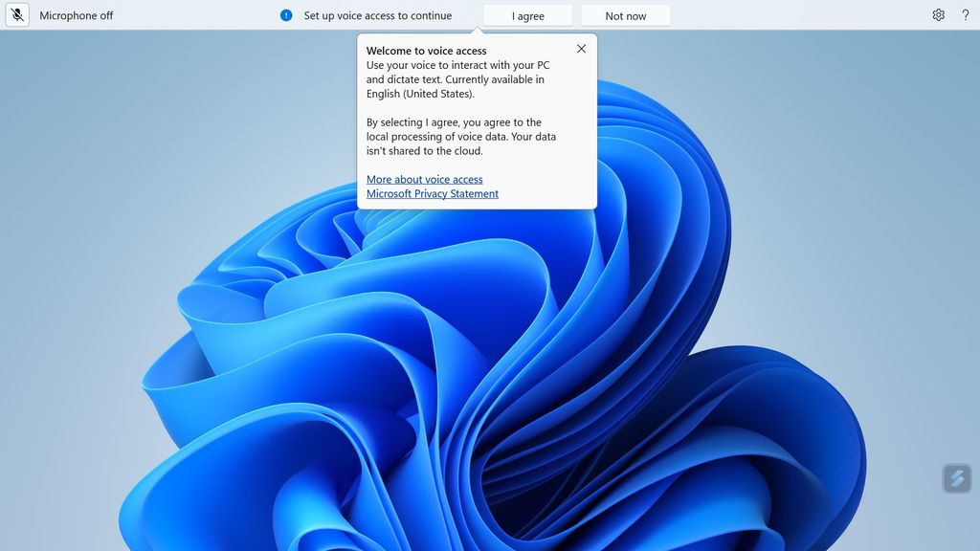Click the floating widget icon on the desktop
Viewport: 980px width, 551px height.
click(x=955, y=478)
